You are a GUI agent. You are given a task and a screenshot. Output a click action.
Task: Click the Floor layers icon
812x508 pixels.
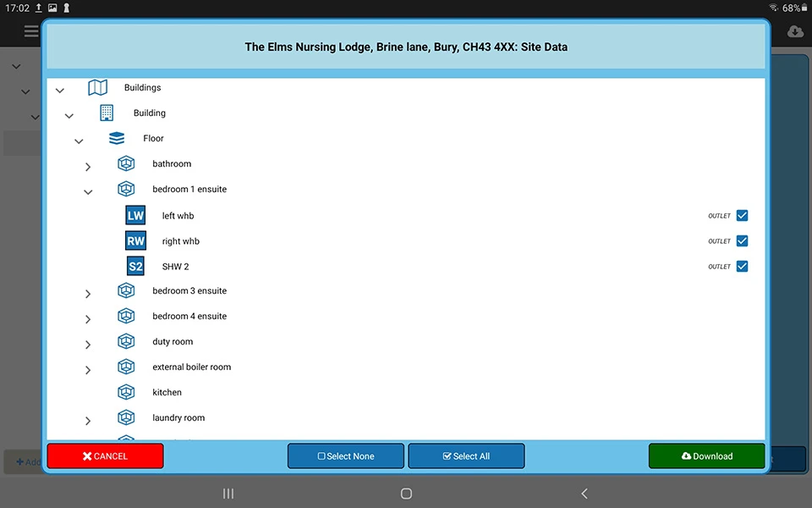[116, 137]
